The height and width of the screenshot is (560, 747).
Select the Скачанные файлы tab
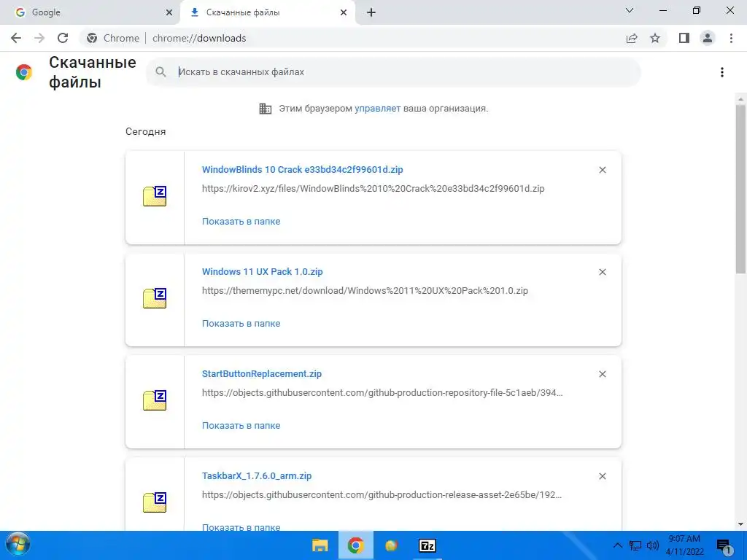tap(267, 12)
